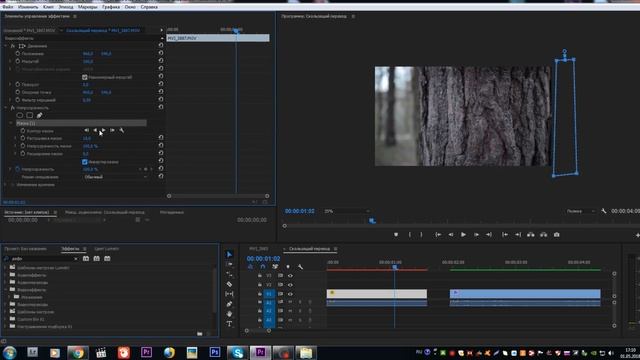Step back one frame in Program monitor
This screenshot has width=640, height=360.
pos(451,235)
